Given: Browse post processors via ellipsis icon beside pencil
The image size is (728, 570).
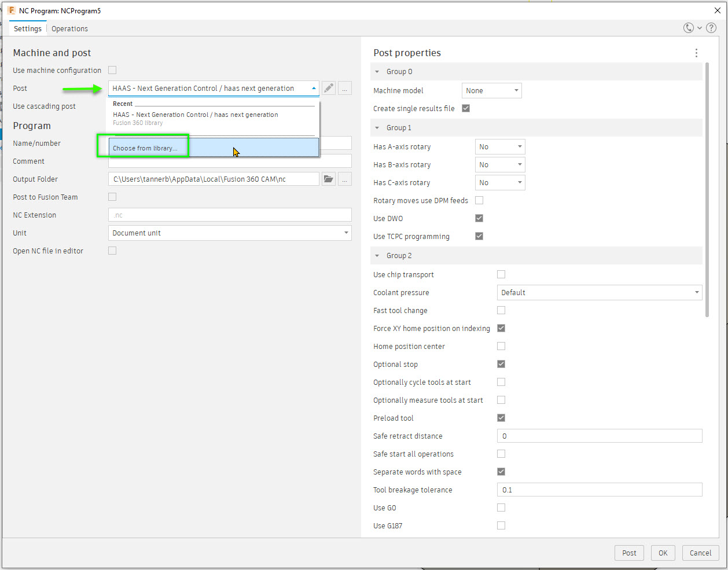Looking at the screenshot, I should click(x=344, y=88).
